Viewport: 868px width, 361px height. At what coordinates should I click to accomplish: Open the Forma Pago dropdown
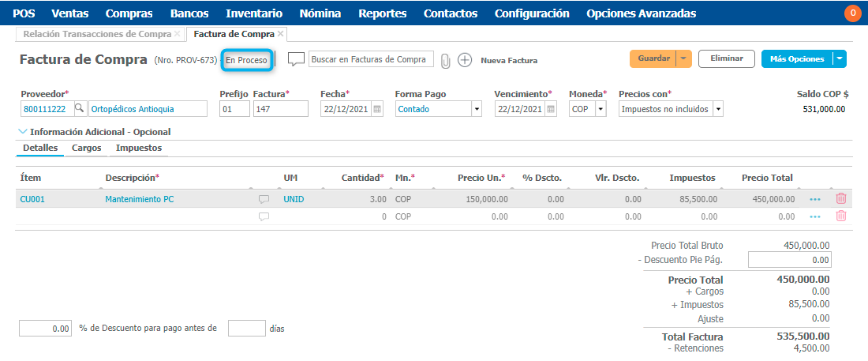(476, 109)
